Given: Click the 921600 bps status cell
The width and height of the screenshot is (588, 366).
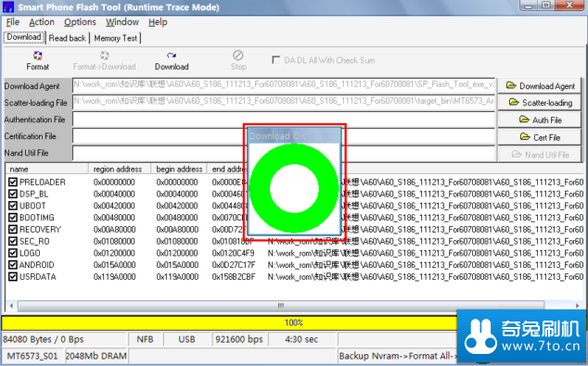Looking at the screenshot, I should 239,339.
